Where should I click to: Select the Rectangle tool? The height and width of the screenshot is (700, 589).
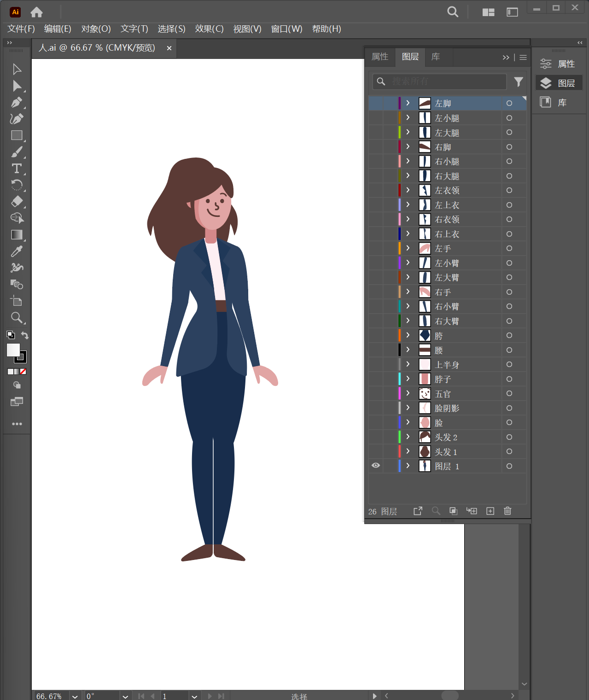point(17,135)
